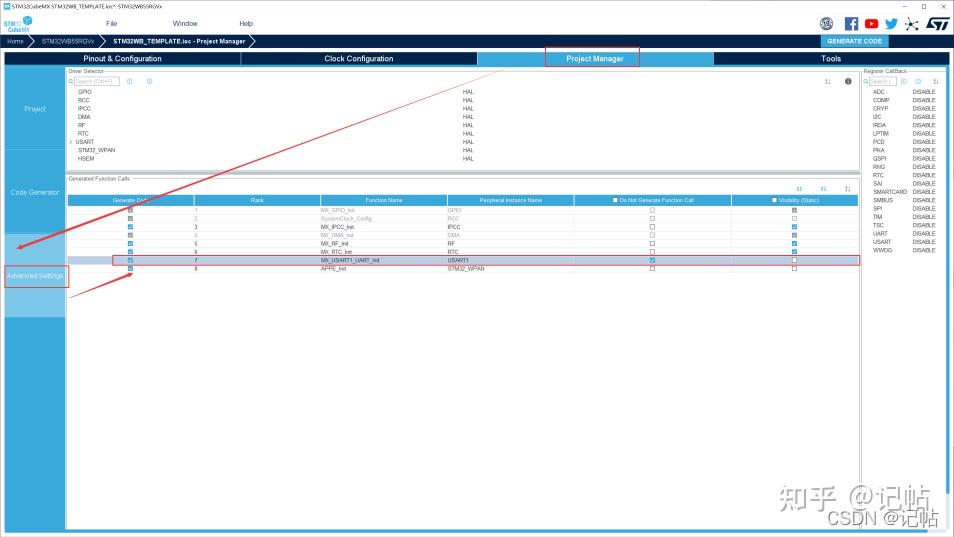Open the Help menu
The height and width of the screenshot is (537, 954).
click(x=246, y=24)
